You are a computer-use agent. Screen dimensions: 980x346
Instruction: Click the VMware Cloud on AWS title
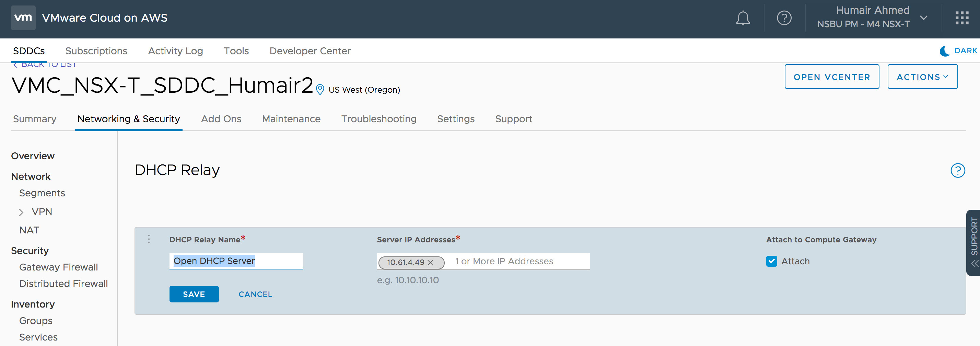pos(105,18)
